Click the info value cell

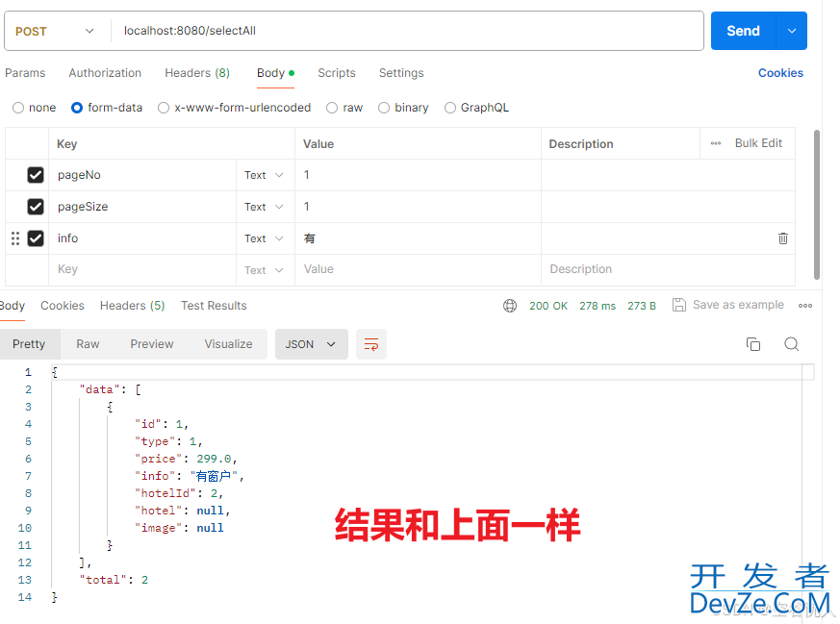tap(418, 238)
